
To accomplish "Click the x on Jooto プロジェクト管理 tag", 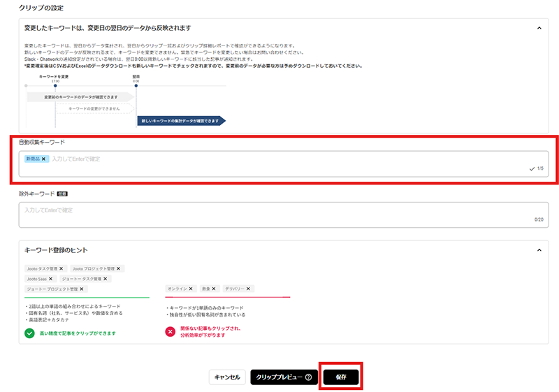I will click(x=118, y=268).
